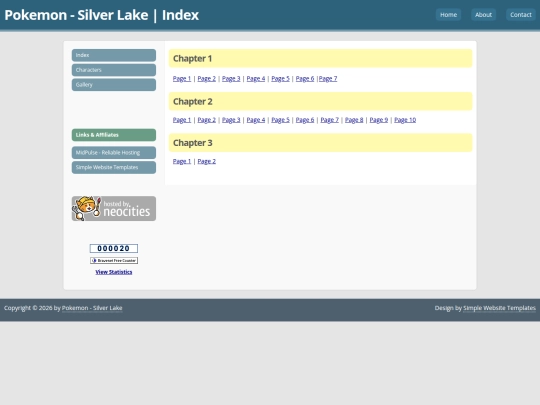This screenshot has width=540, height=405.
Task: Open the About navigation button
Action: tap(483, 15)
